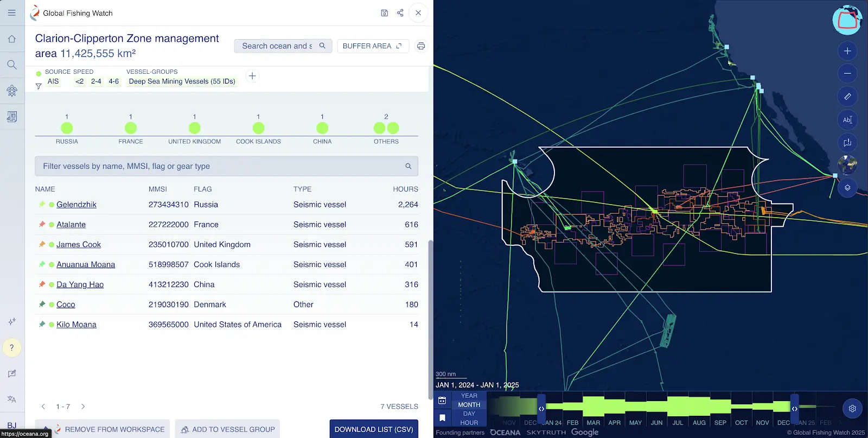Toggle the pin beside Kilo Moana
Viewport: 868px width, 438px height.
click(42, 325)
